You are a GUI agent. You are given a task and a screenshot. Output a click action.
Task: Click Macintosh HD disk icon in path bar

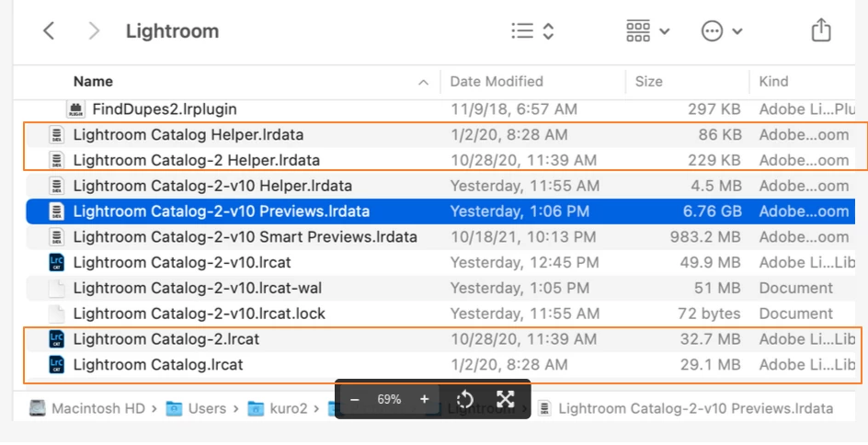pyautogui.click(x=37, y=408)
